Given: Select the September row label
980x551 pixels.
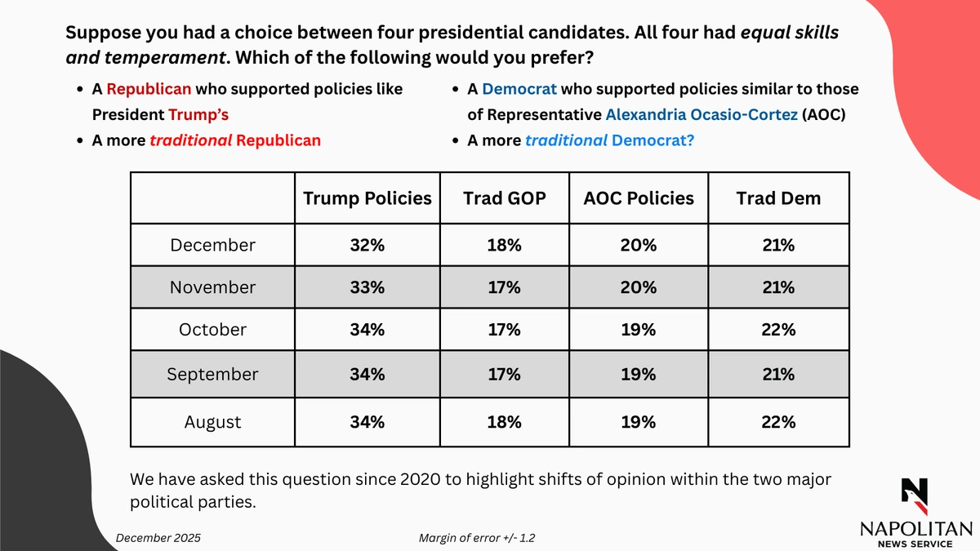Looking at the screenshot, I should (x=212, y=375).
